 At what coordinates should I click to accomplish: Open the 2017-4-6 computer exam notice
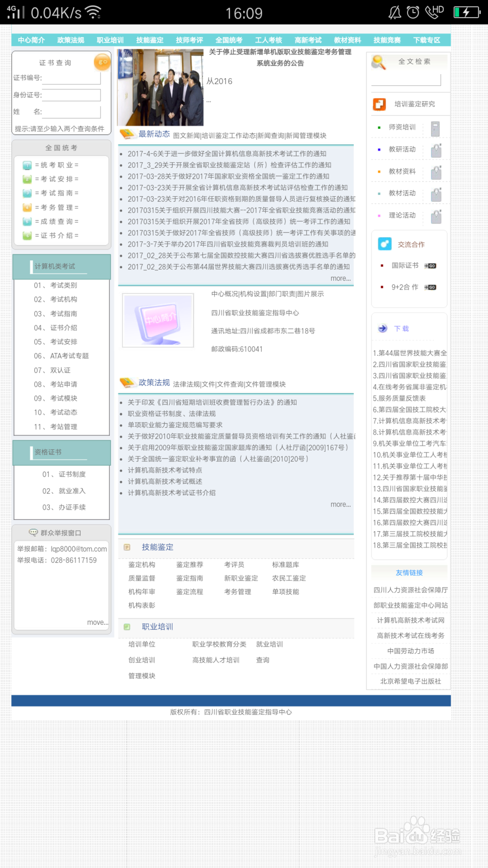pyautogui.click(x=227, y=154)
